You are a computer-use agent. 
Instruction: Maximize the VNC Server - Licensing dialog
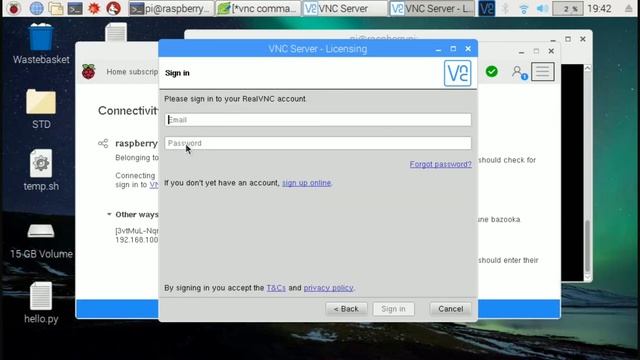(x=453, y=49)
